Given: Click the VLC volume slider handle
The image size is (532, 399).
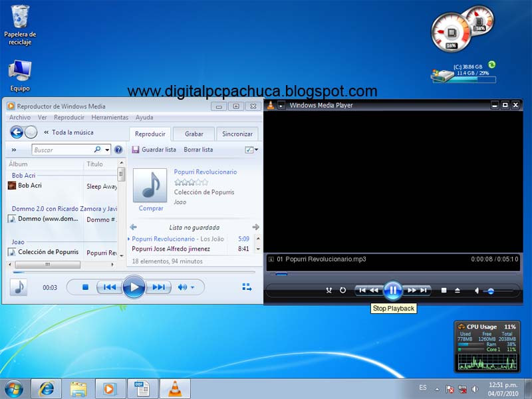Looking at the screenshot, I should tap(491, 291).
